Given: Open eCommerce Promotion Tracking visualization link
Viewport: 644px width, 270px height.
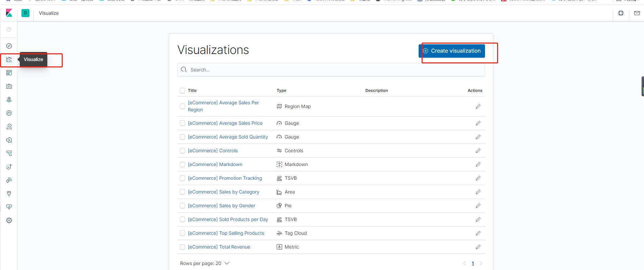Looking at the screenshot, I should pos(225,178).
